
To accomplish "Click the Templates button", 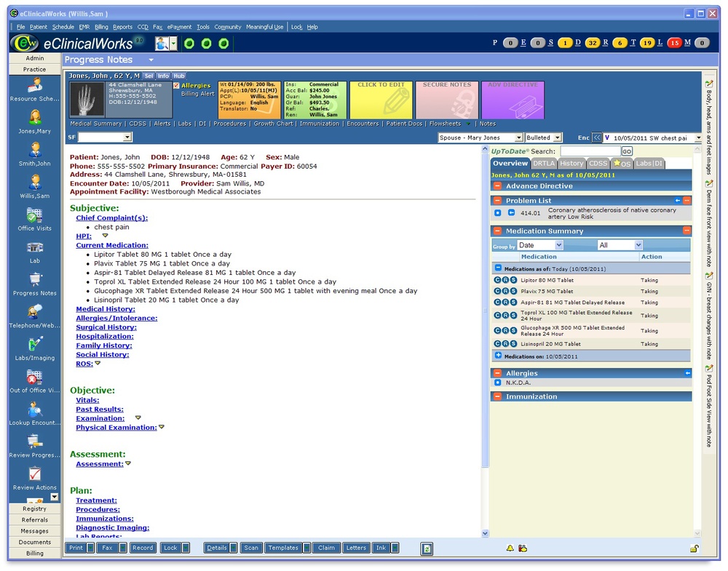I will (x=283, y=548).
